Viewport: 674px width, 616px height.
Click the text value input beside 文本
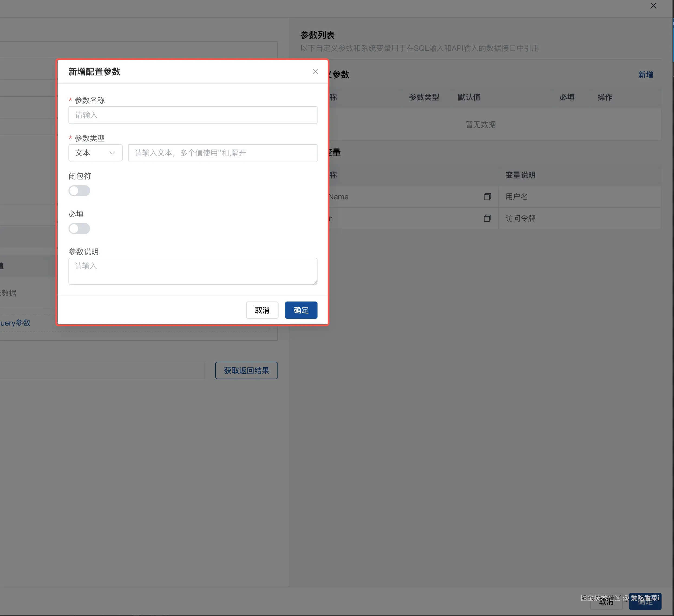click(x=222, y=153)
